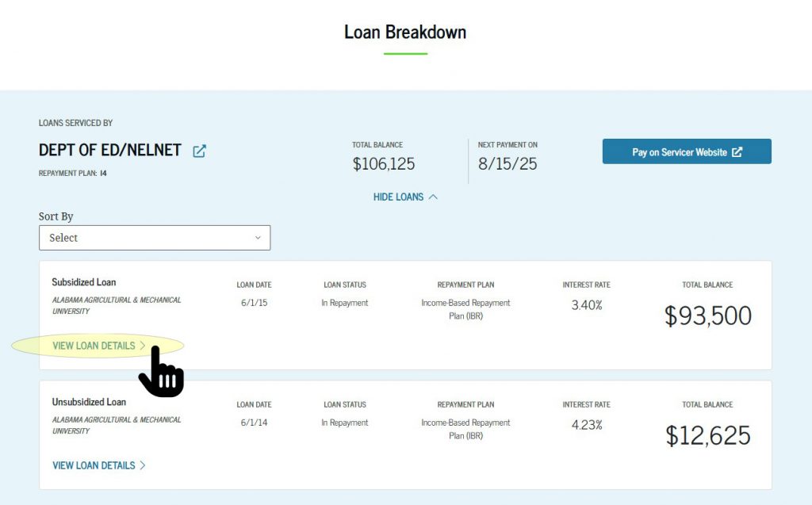Screen dimensions: 812x505
Task: Click the external-link icon beside DEPT OF ED/NELNET
Action: coord(199,151)
